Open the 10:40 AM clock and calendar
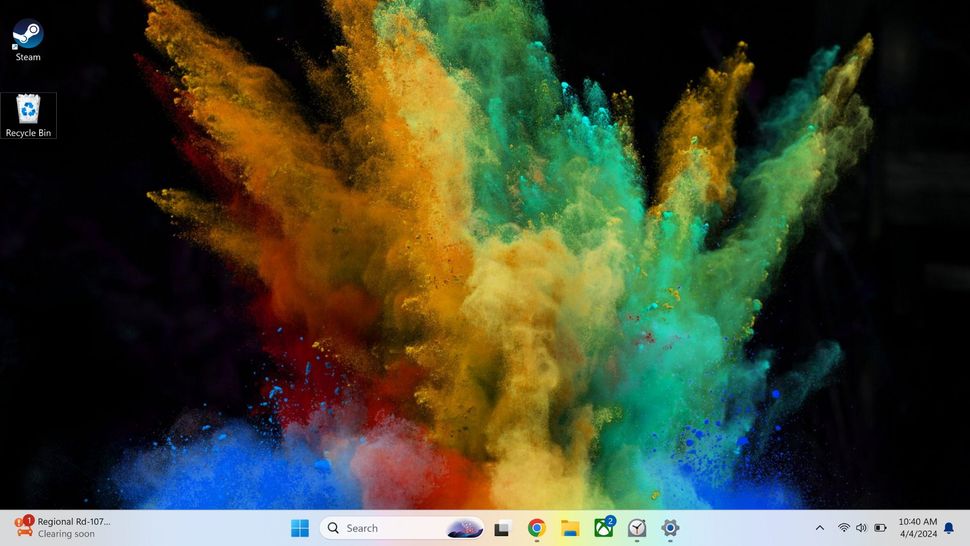The width and height of the screenshot is (970, 546). click(917, 528)
